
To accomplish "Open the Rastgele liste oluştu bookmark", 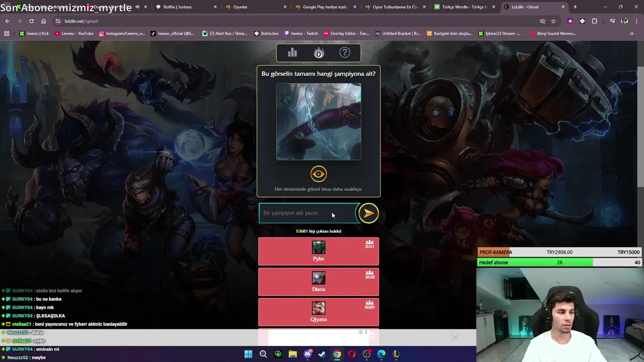I will click(449, 34).
